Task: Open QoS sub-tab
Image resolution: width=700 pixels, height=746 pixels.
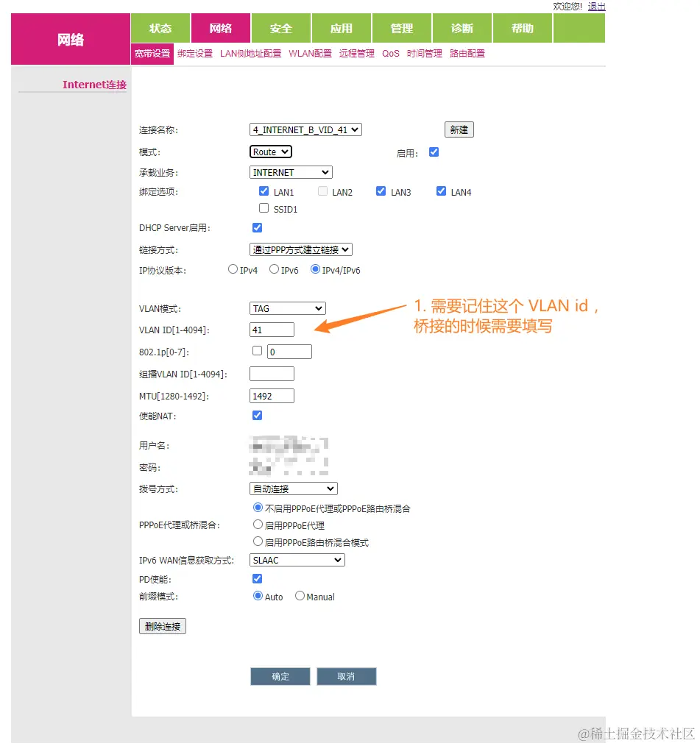Action: coord(391,53)
